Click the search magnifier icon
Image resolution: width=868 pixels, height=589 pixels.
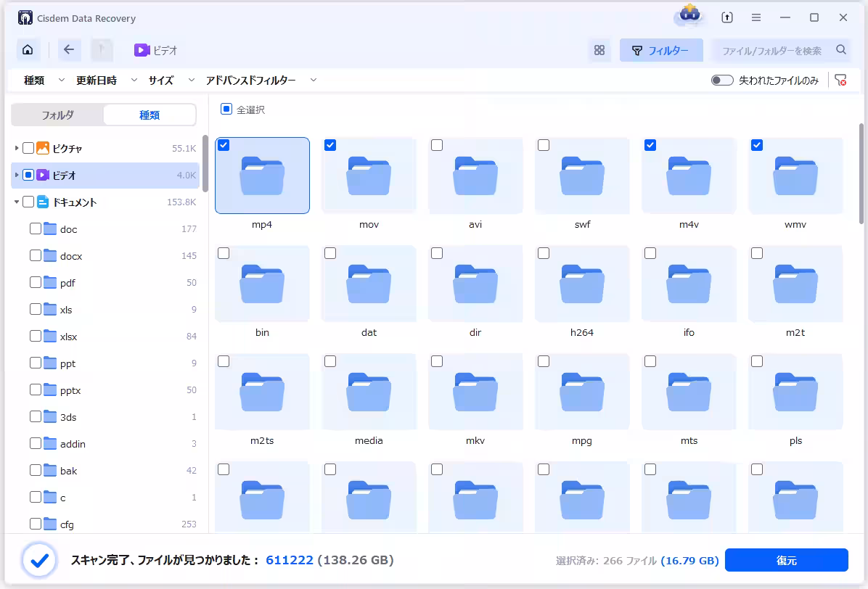click(x=841, y=50)
